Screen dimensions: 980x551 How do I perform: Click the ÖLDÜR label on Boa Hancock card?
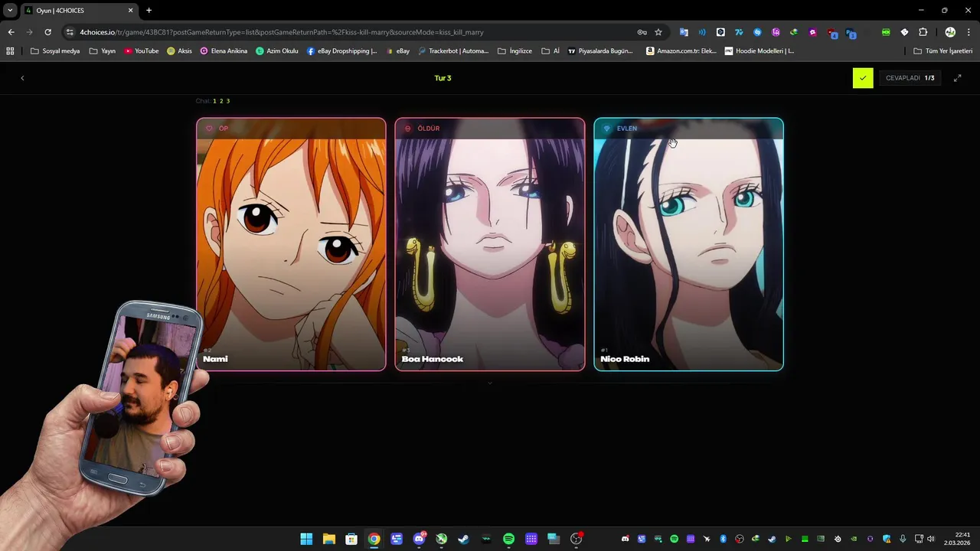[x=422, y=129]
